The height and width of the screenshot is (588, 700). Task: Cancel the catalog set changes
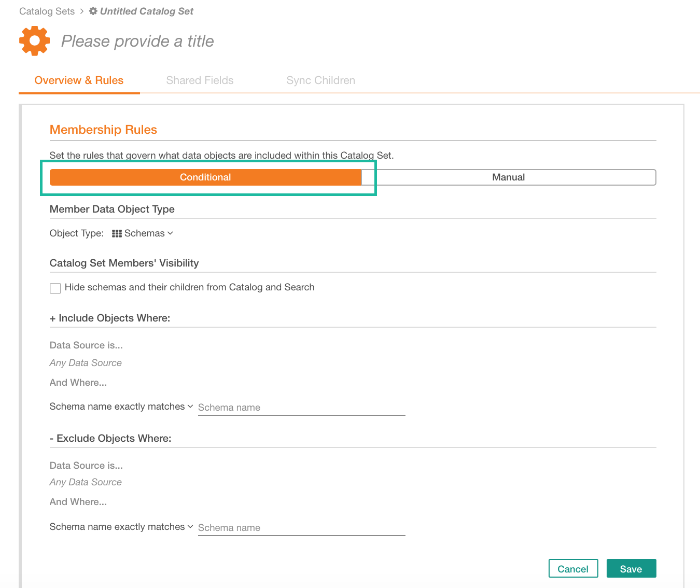pos(573,568)
